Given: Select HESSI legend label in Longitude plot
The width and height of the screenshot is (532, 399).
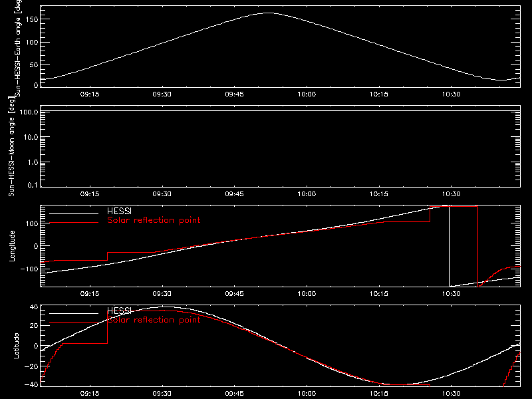Looking at the screenshot, I should [x=119, y=211].
